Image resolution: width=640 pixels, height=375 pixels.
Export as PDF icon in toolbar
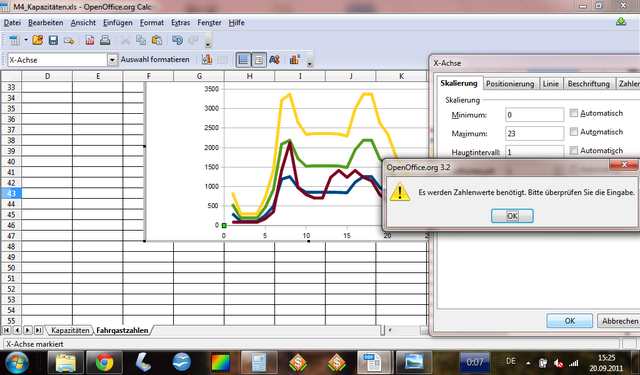click(x=90, y=40)
